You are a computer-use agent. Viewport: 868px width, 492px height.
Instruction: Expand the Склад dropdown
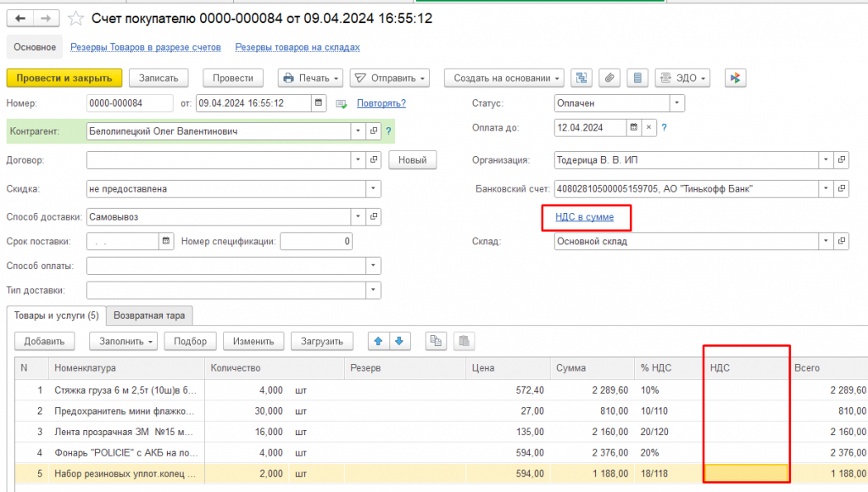tap(826, 242)
